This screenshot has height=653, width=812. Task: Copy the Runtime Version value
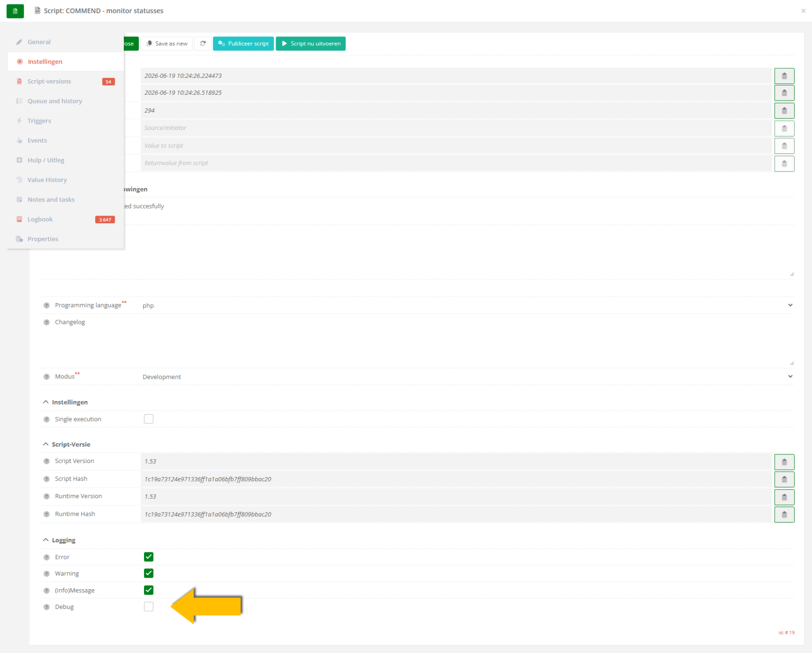(784, 497)
